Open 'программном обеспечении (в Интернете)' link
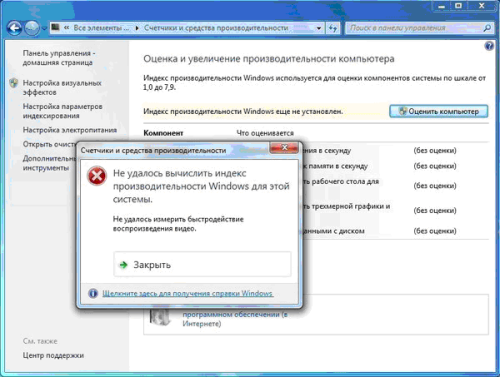500x377 pixels. 235,319
